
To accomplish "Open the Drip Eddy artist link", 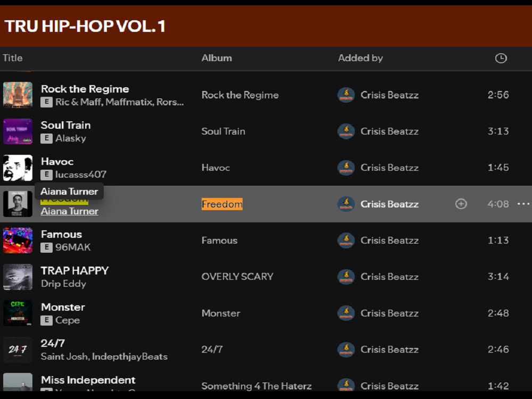I will pos(63,284).
